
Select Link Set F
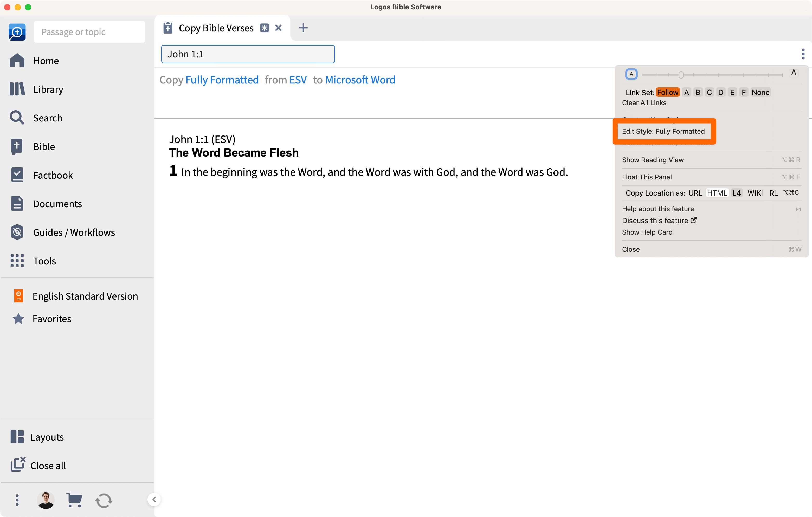pyautogui.click(x=744, y=92)
